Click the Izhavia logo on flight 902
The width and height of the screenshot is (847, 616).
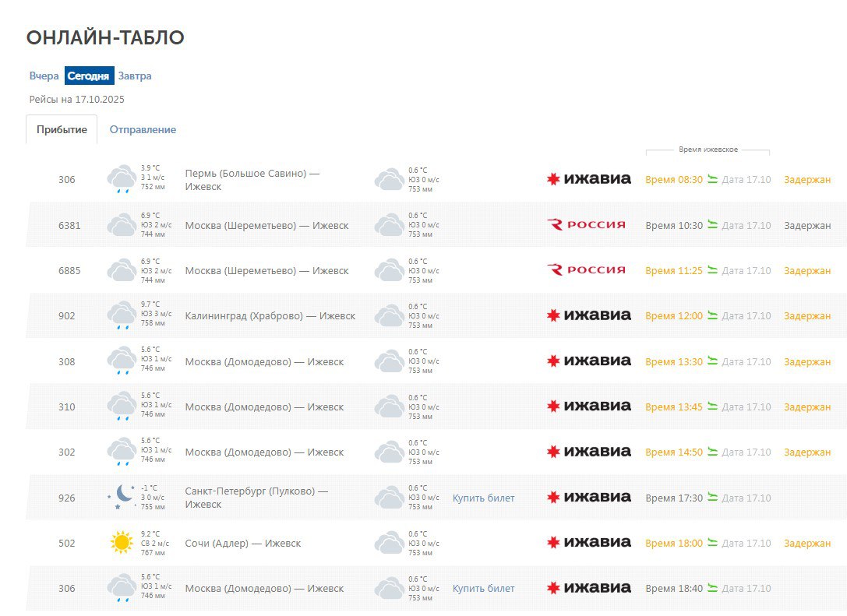click(x=588, y=315)
